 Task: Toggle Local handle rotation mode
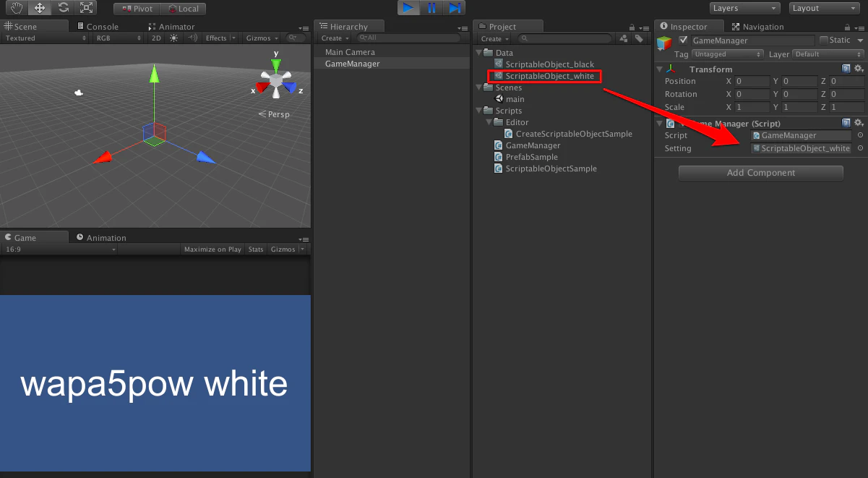pos(184,9)
